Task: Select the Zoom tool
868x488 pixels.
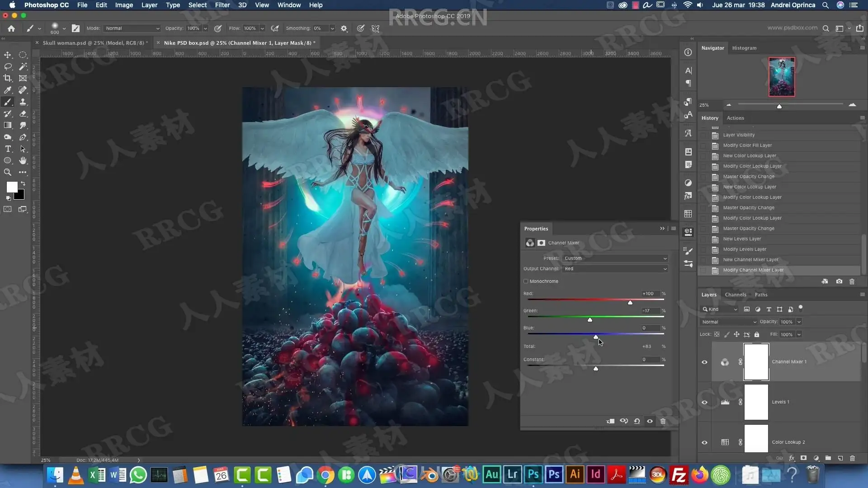Action: (8, 172)
